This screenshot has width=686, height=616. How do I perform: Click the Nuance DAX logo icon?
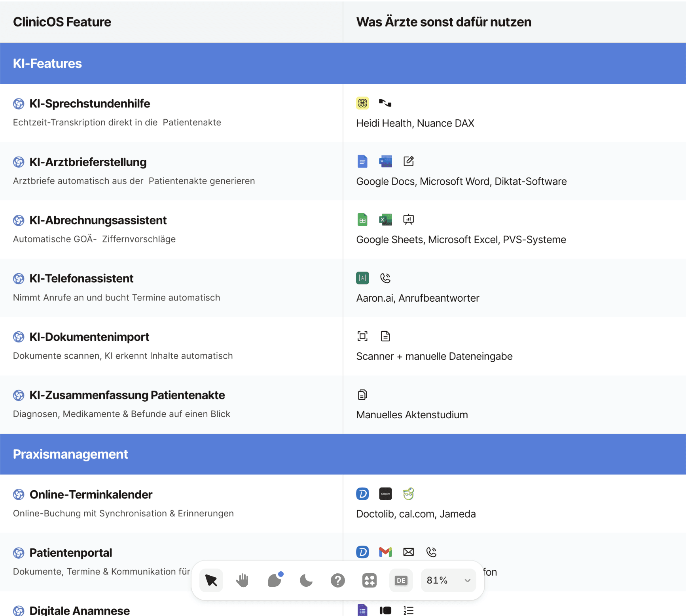(x=385, y=103)
